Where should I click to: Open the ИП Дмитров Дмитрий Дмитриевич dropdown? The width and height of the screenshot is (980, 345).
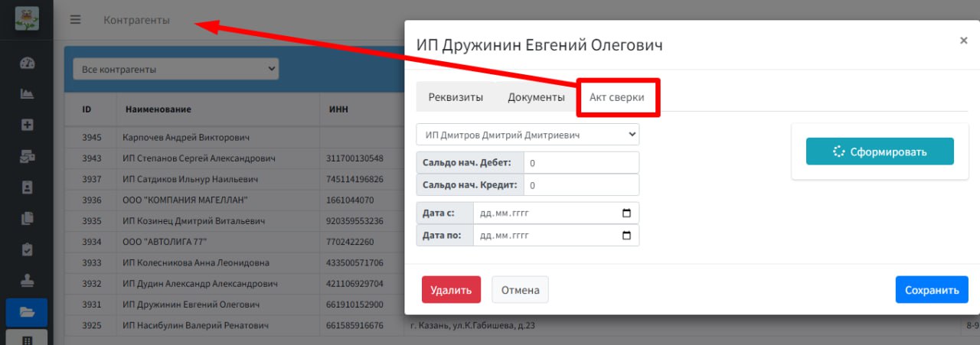[528, 135]
